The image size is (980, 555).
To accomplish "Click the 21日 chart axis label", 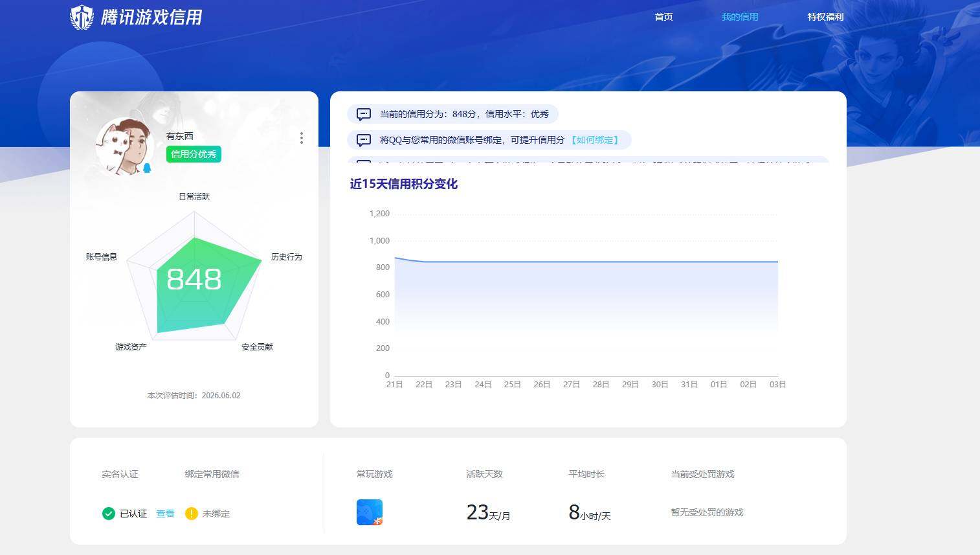I will click(395, 385).
